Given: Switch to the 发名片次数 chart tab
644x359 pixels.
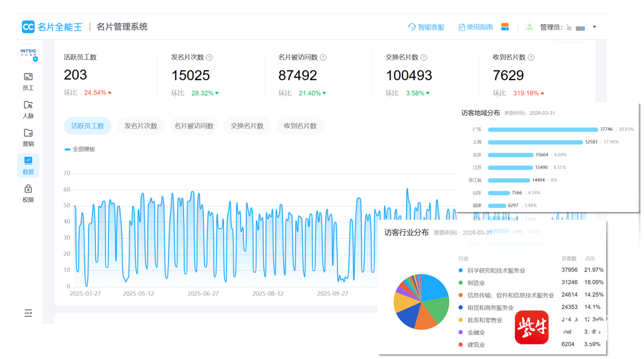Looking at the screenshot, I should tap(141, 126).
